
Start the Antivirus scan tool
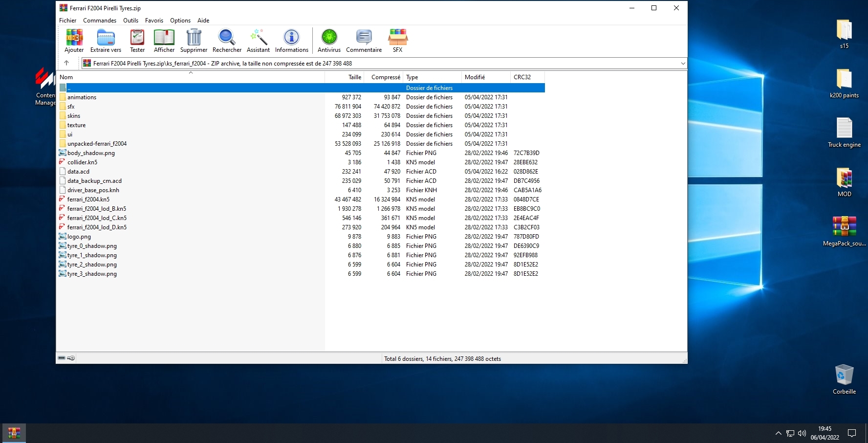(x=329, y=41)
